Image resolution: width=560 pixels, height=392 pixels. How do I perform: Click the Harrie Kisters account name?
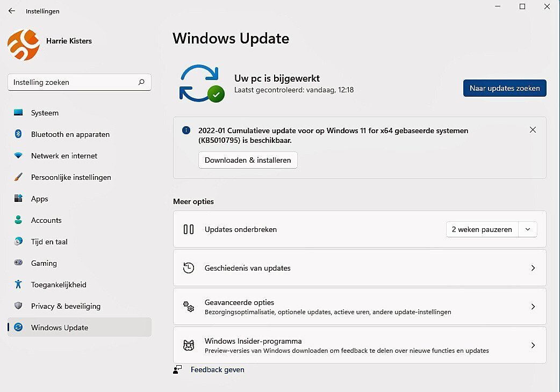point(69,41)
